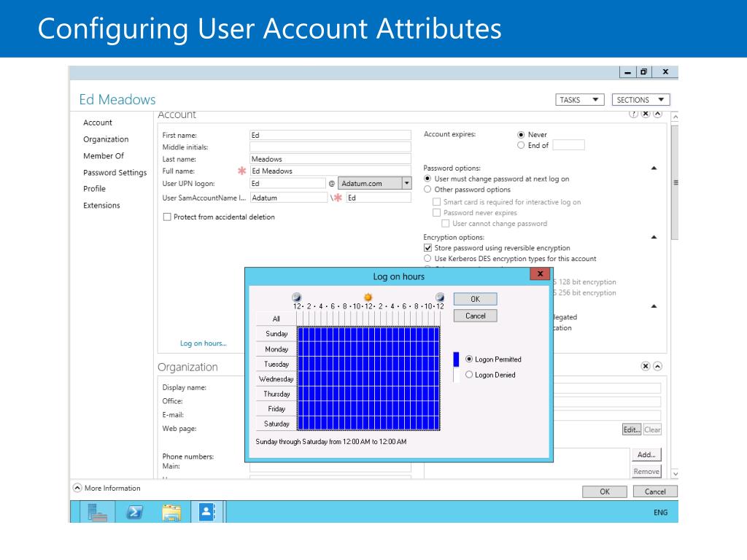Open the TASKS dropdown menu
Image resolution: width=747 pixels, height=560 pixels.
point(579,99)
